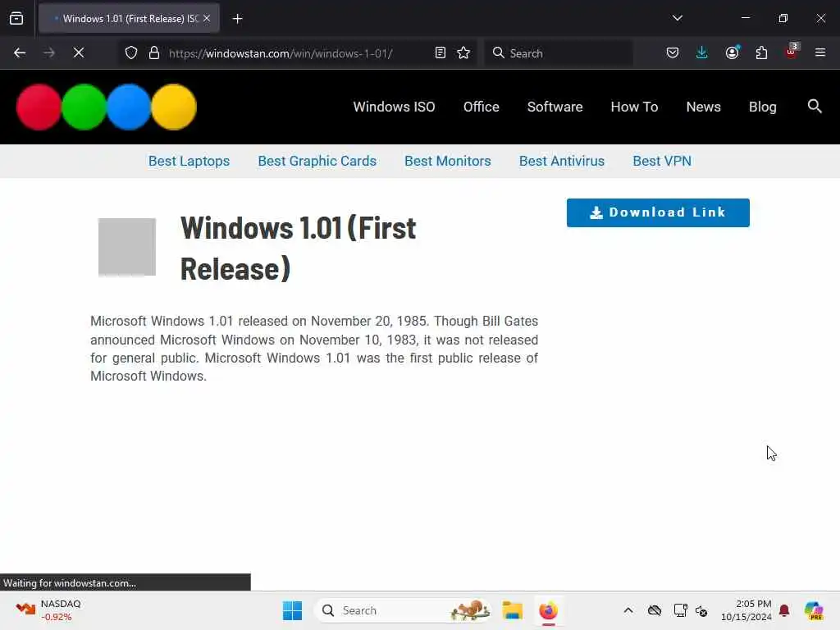840x630 pixels.
Task: Click the taskbar Search box
Action: (403, 610)
